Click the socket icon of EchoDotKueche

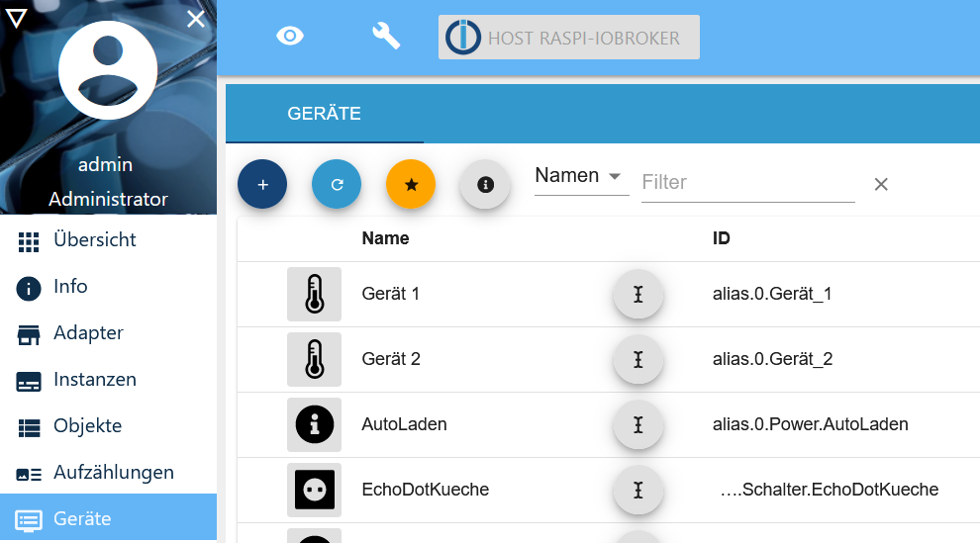pos(315,490)
